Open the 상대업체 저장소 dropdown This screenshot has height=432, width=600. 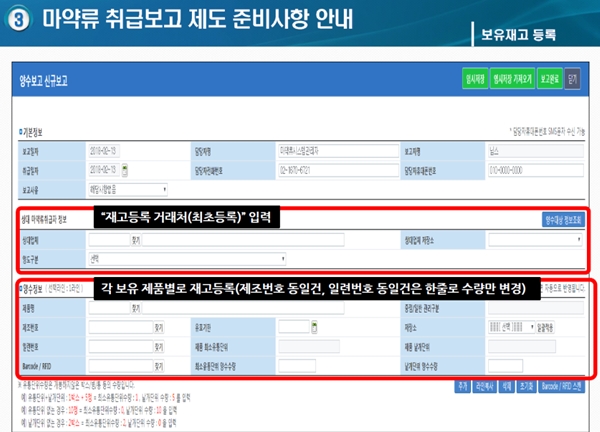(x=534, y=240)
